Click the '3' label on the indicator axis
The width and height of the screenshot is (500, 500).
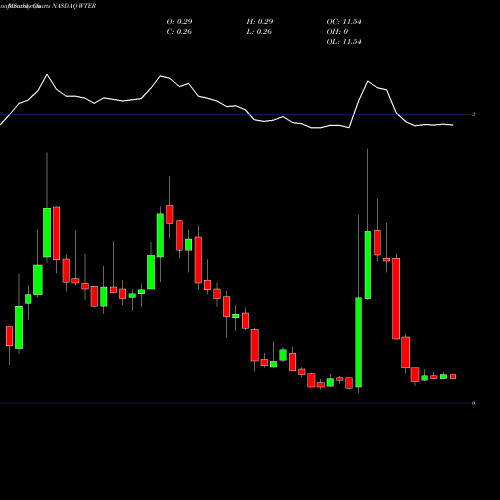tap(473, 114)
